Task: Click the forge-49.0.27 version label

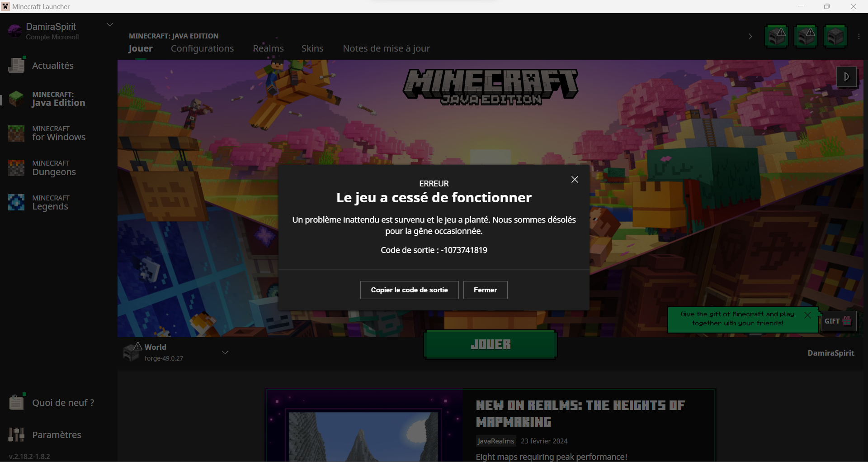Action: (164, 358)
